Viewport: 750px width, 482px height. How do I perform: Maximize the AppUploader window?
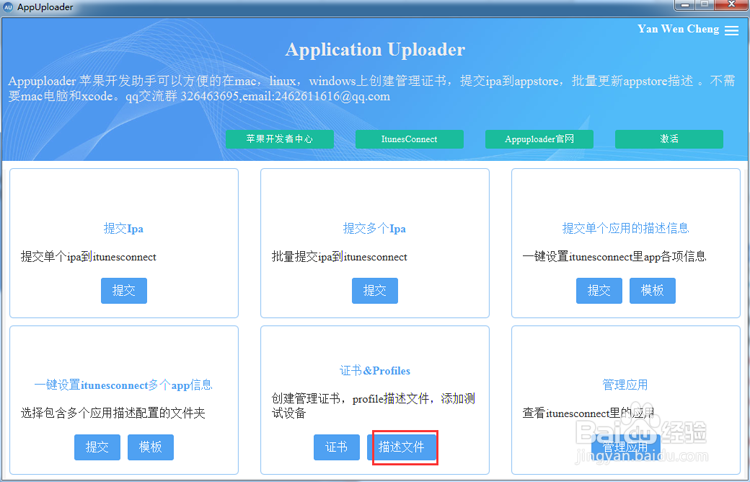coord(705,5)
